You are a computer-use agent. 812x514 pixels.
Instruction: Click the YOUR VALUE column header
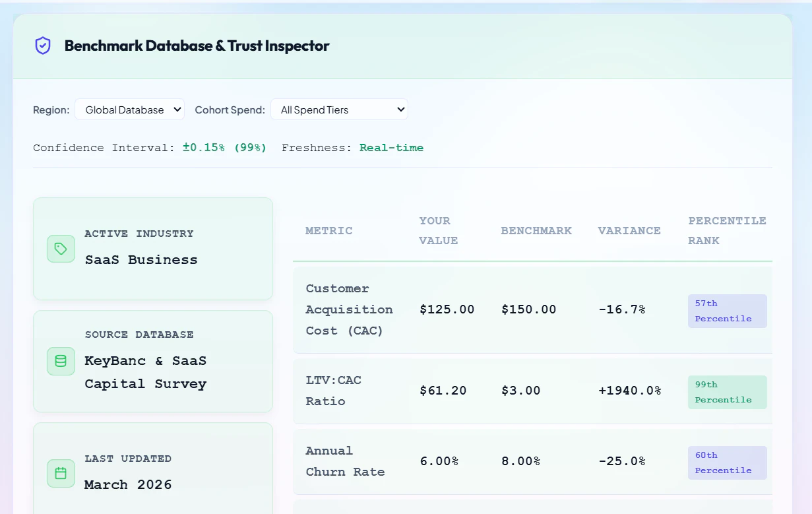[x=439, y=230]
